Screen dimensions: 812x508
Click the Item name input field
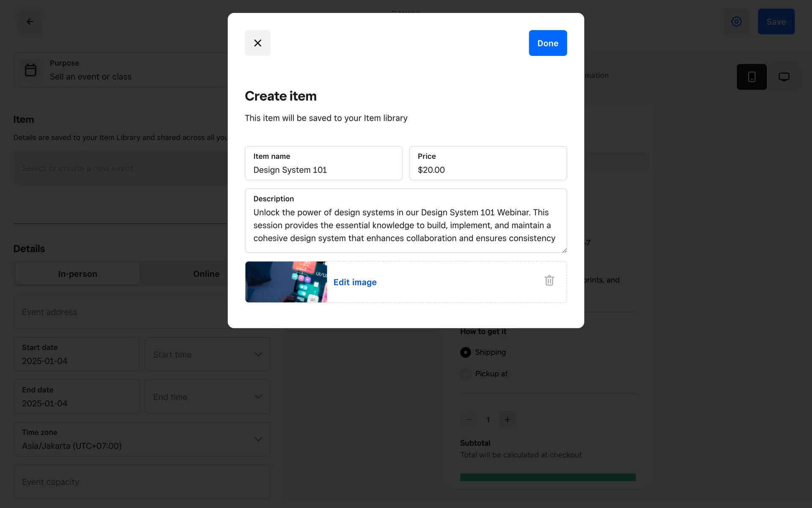coord(323,170)
